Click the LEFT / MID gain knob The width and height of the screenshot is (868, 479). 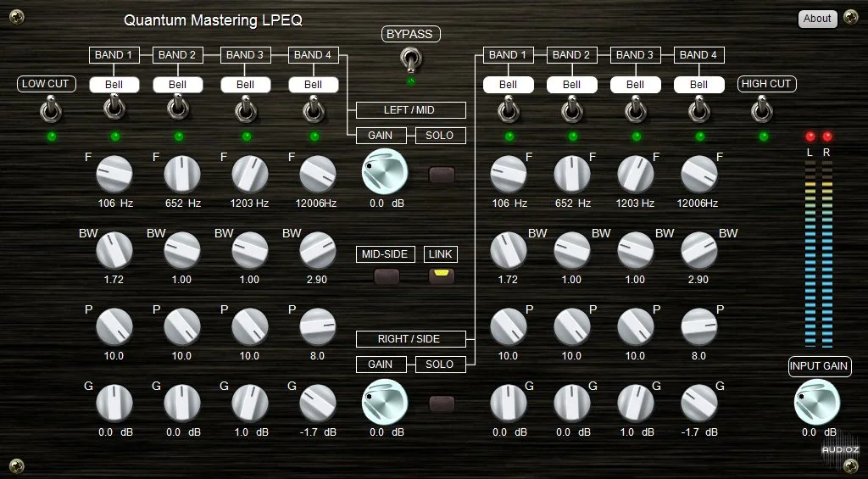click(x=385, y=170)
